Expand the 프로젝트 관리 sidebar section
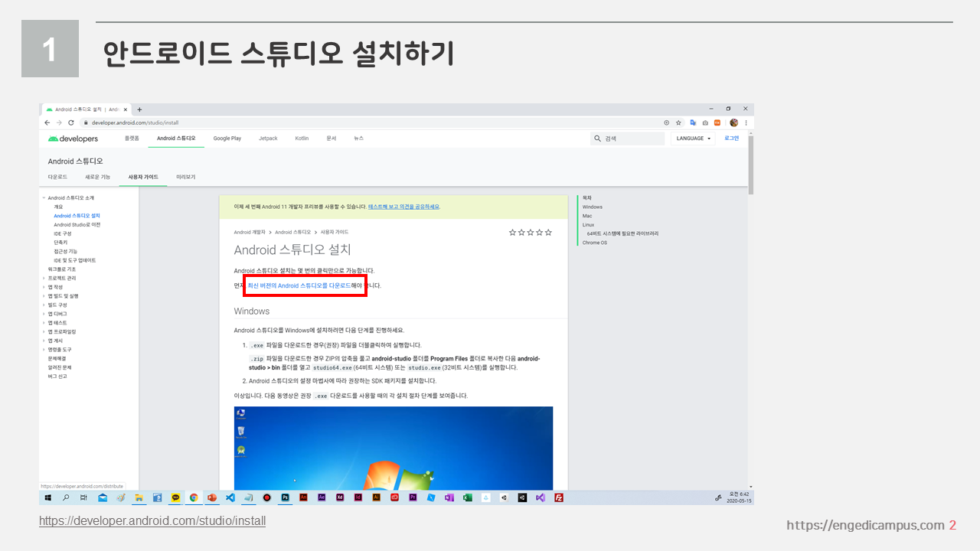980x551 pixels. coord(44,279)
